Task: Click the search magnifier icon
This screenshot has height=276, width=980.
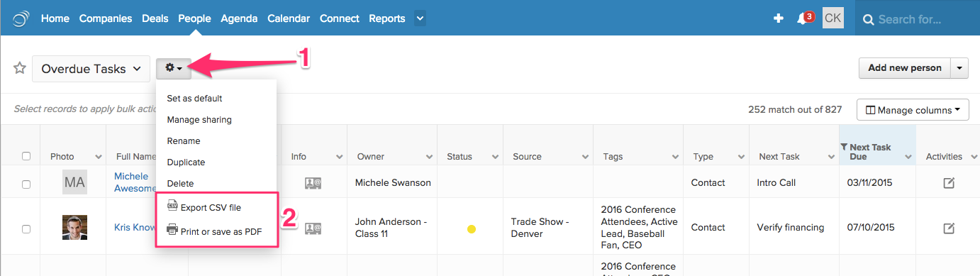Action: (x=868, y=19)
